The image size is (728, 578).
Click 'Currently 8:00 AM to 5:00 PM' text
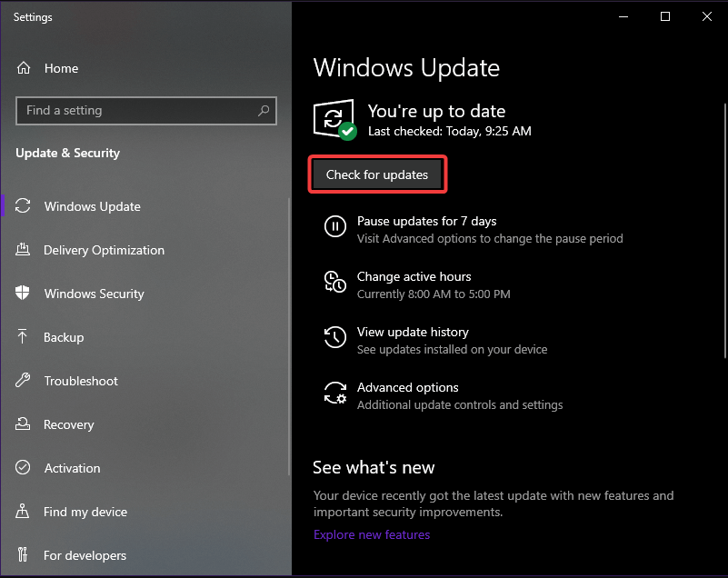434,294
